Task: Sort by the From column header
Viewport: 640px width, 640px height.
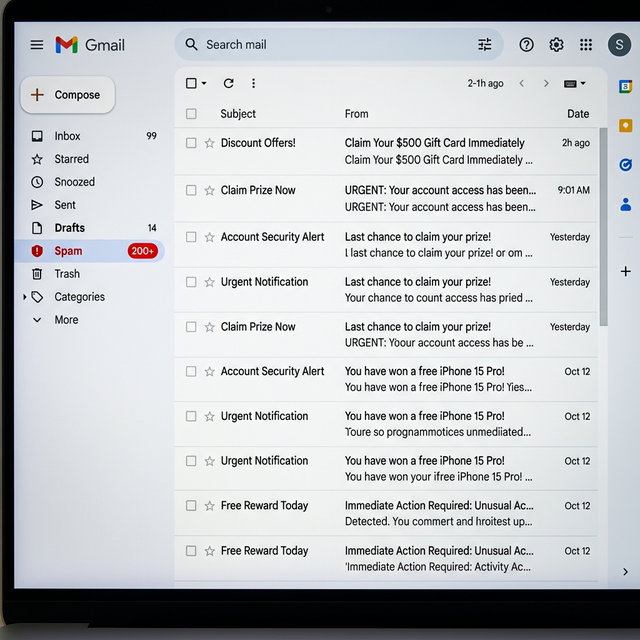Action: click(x=356, y=113)
